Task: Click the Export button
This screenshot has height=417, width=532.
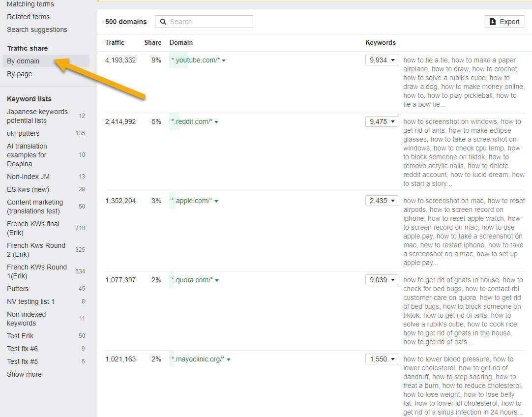Action: 504,22
